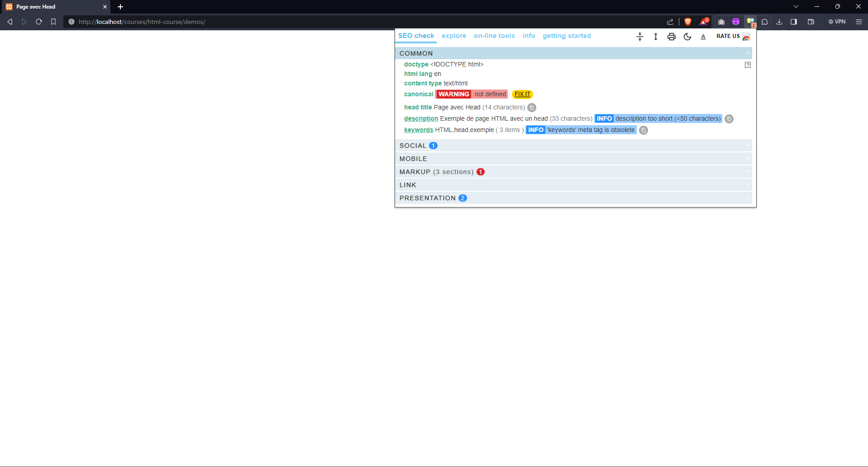Viewport: 868px width, 467px height.
Task: Click the FIX IT canonical button
Action: click(x=522, y=94)
